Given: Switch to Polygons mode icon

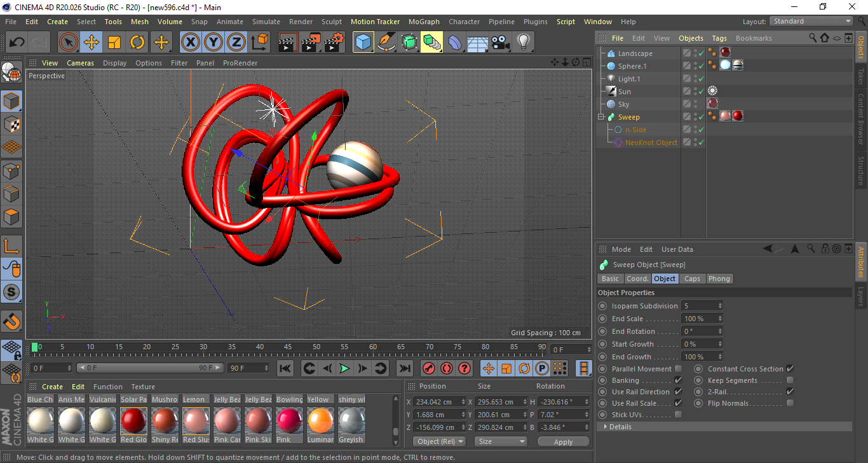Looking at the screenshot, I should tap(11, 217).
